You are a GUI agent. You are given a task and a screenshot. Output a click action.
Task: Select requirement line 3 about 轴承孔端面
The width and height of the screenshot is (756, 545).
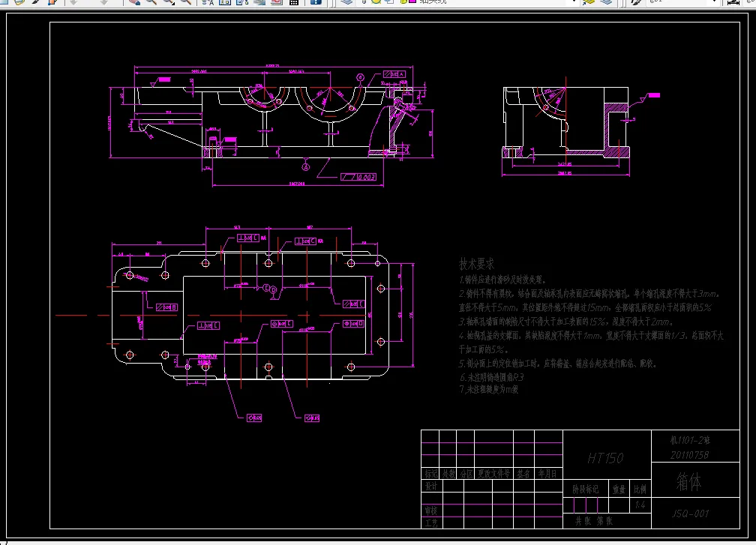point(566,322)
